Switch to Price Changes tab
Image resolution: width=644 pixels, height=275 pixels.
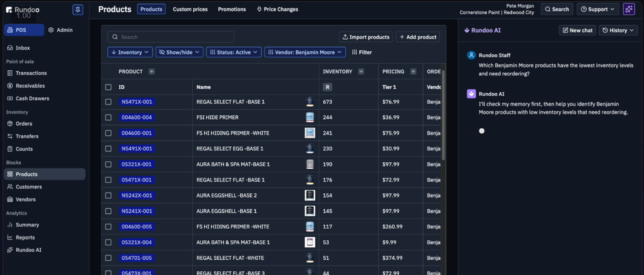coord(277,9)
